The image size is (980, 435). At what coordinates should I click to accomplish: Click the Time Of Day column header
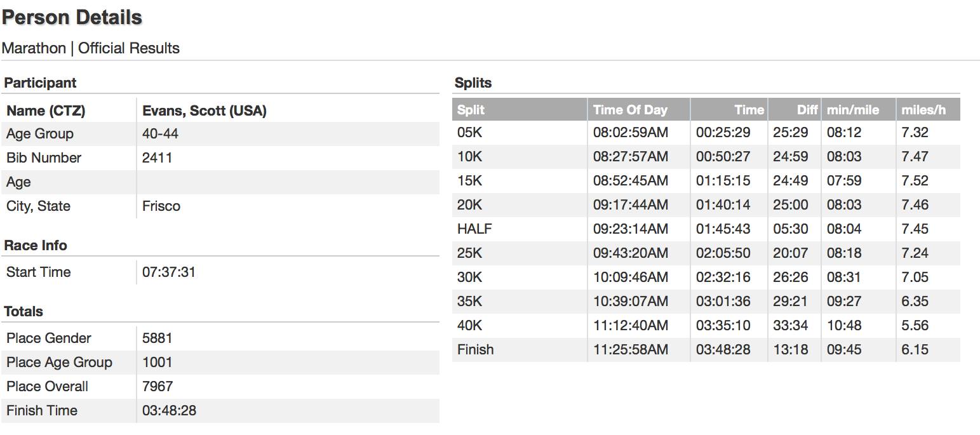(630, 110)
